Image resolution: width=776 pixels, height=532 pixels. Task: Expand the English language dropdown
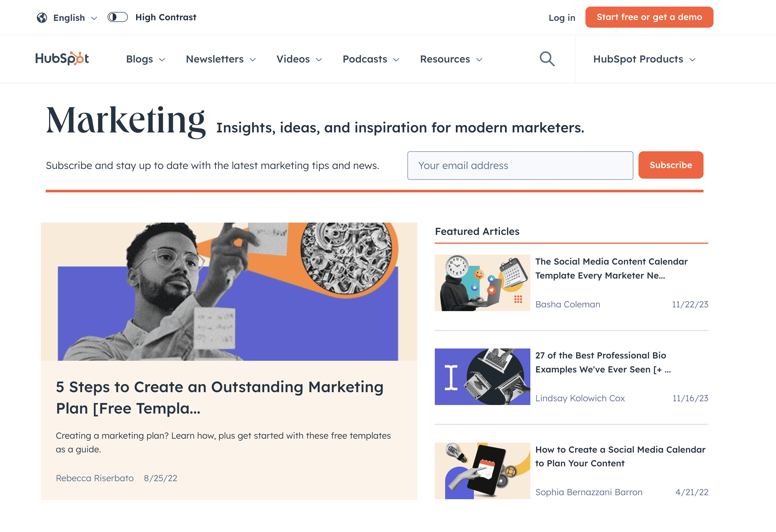coord(75,17)
